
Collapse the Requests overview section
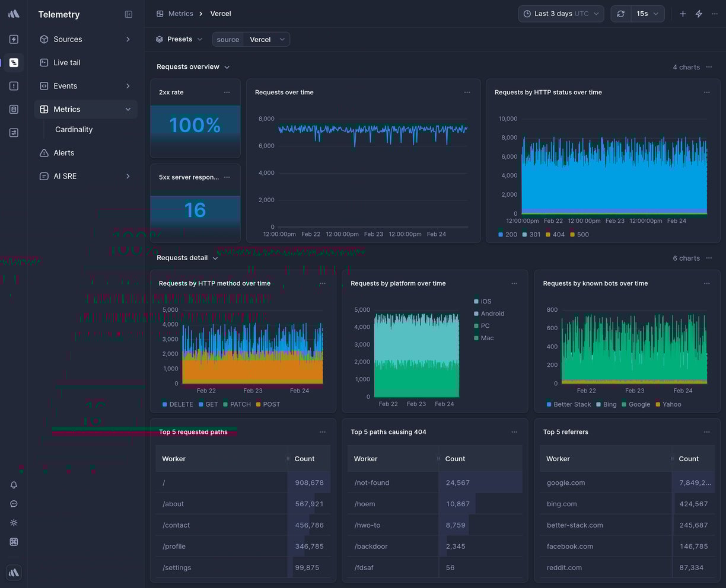point(227,66)
